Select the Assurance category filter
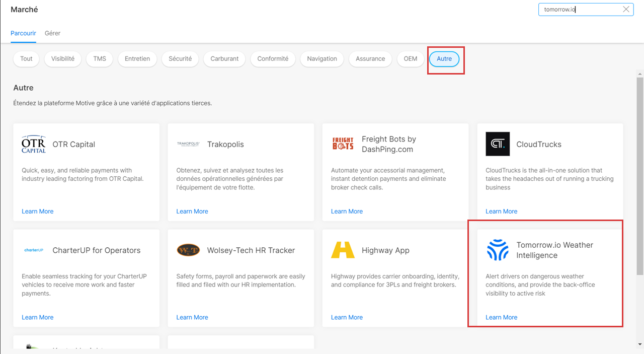This screenshot has width=644, height=354. tap(370, 59)
